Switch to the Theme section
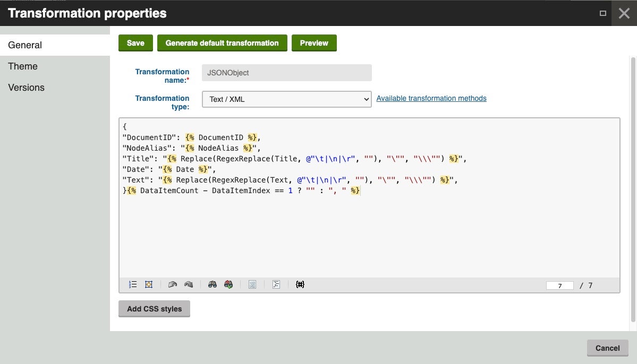The image size is (637, 364). pyautogui.click(x=22, y=66)
